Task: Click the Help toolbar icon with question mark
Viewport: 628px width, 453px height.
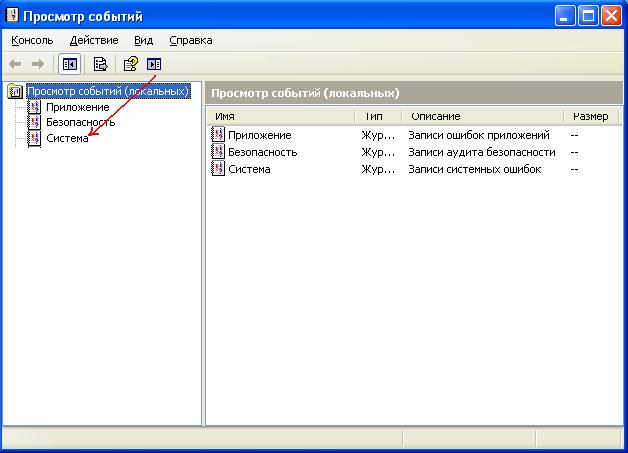Action: pyautogui.click(x=131, y=64)
